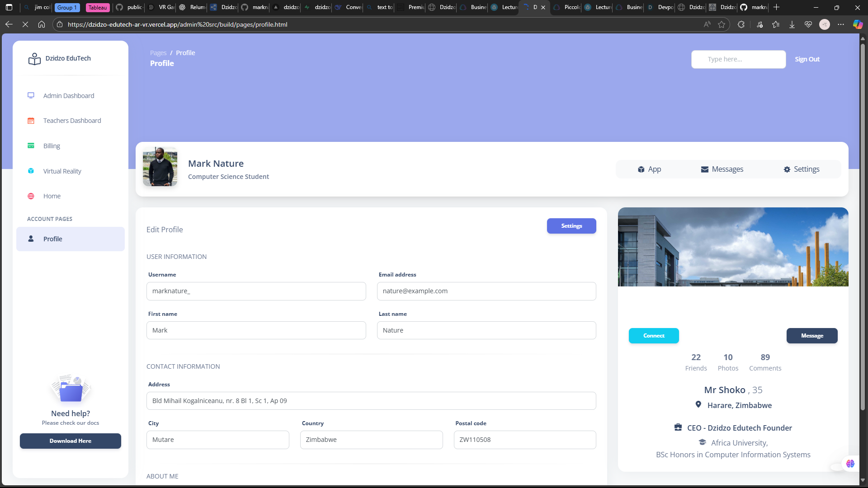868x488 pixels.
Task: Click the Teachers Dashboard calendar icon
Action: pyautogui.click(x=31, y=121)
